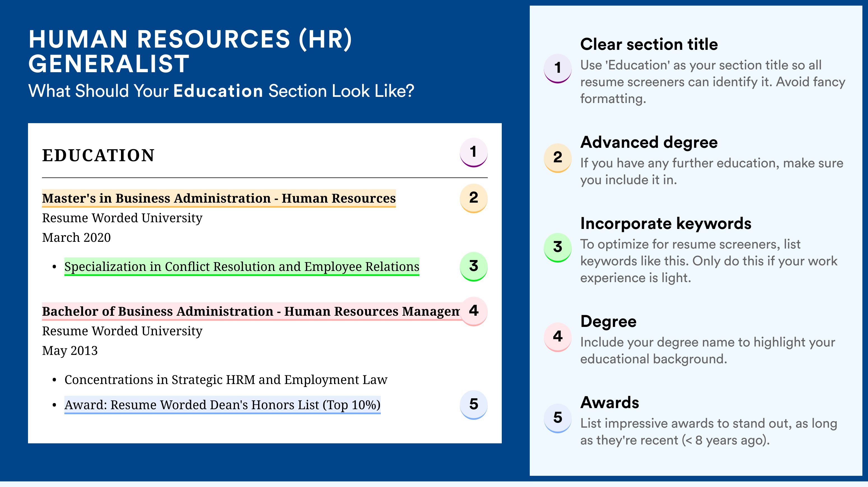Image resolution: width=868 pixels, height=487 pixels.
Task: Click the number 1 badge next to Clear section title
Action: (558, 68)
